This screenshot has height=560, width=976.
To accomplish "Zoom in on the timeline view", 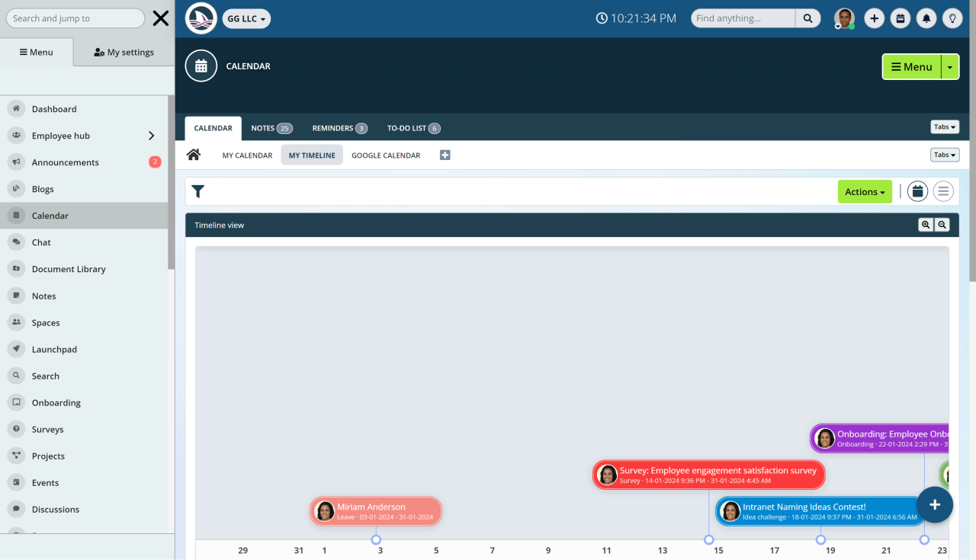I will [x=926, y=225].
